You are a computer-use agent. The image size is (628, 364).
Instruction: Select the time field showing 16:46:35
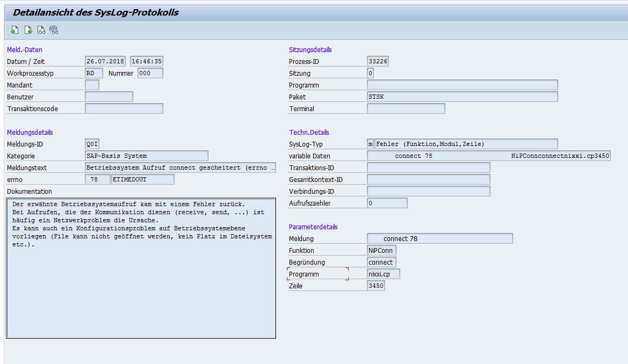click(147, 61)
